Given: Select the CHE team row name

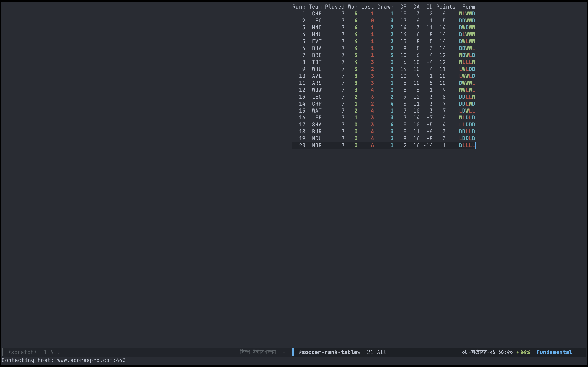Looking at the screenshot, I should 317,14.
